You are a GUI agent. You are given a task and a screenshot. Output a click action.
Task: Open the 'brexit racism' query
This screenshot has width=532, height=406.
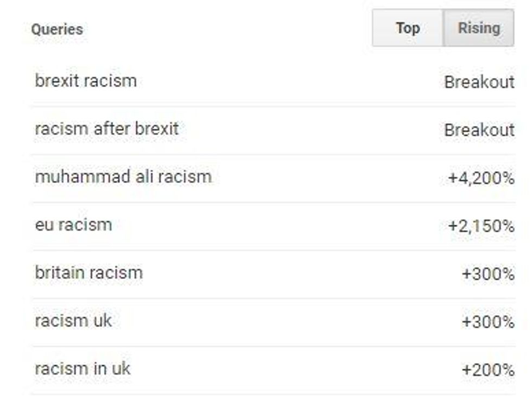click(86, 81)
